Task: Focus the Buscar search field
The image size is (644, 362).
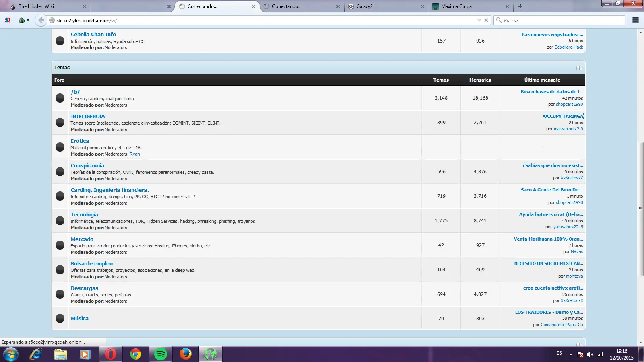Action: 559,20
